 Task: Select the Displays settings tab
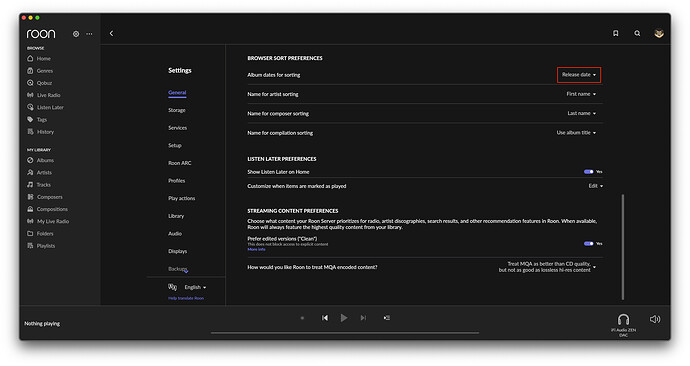pyautogui.click(x=177, y=251)
